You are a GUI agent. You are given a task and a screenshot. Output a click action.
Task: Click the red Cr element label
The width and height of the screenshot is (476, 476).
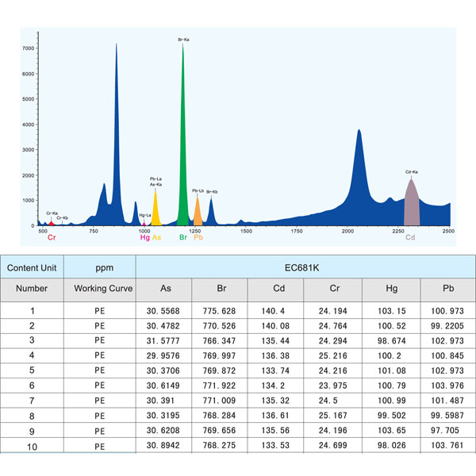pyautogui.click(x=52, y=237)
